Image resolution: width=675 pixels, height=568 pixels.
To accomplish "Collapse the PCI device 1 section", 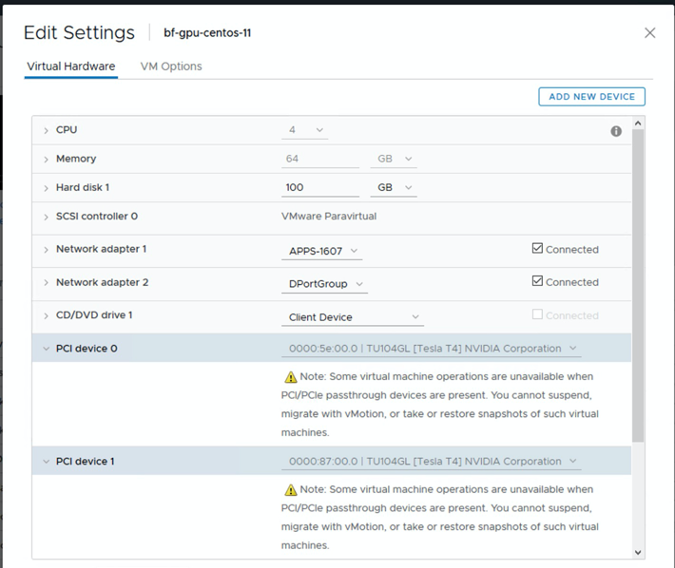I will click(46, 462).
